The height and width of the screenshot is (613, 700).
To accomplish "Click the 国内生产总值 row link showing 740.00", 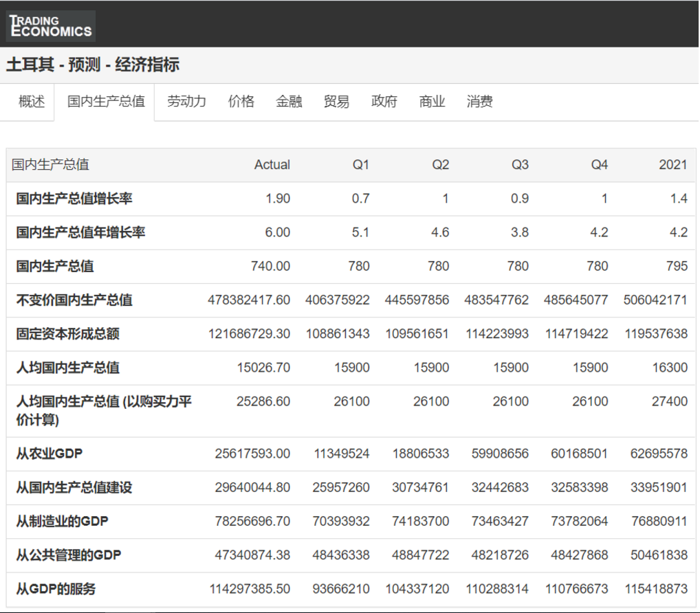I will click(55, 267).
